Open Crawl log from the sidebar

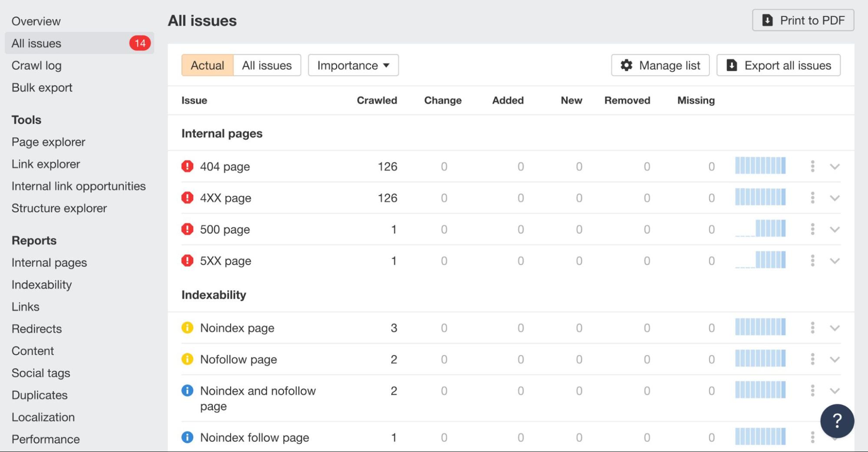click(37, 65)
